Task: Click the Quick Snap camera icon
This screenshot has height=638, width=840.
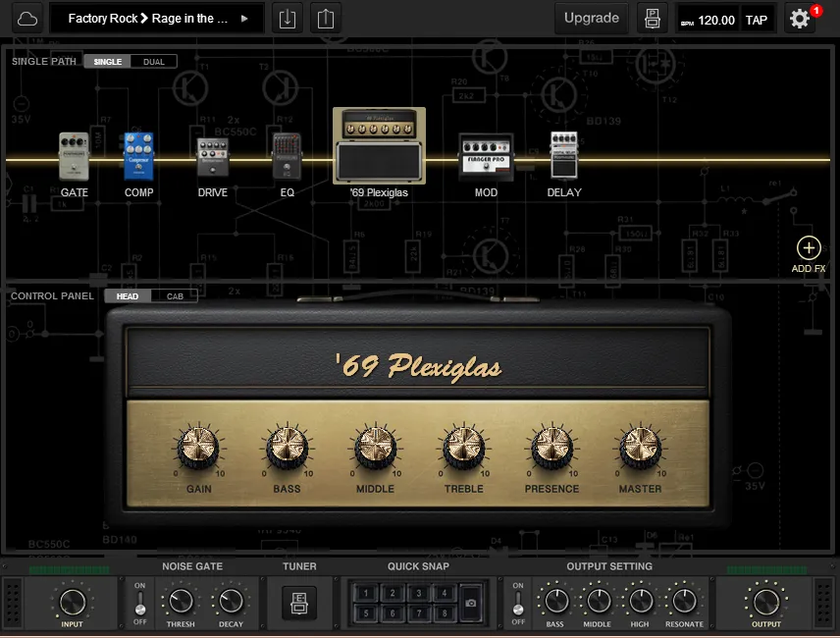Action: coord(470,603)
